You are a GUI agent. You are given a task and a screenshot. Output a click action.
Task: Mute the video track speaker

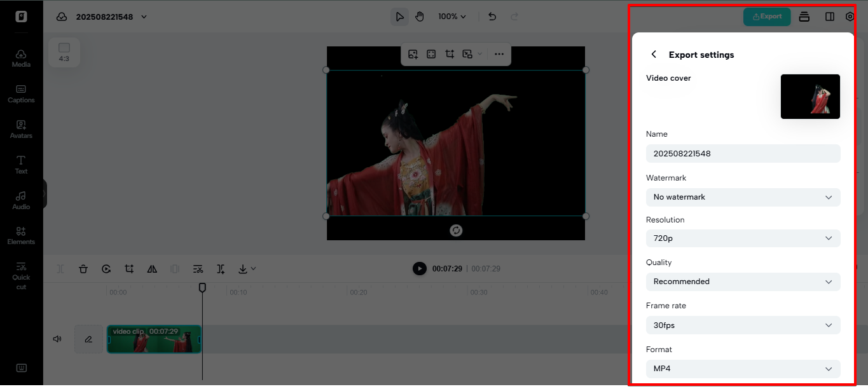coord(57,339)
